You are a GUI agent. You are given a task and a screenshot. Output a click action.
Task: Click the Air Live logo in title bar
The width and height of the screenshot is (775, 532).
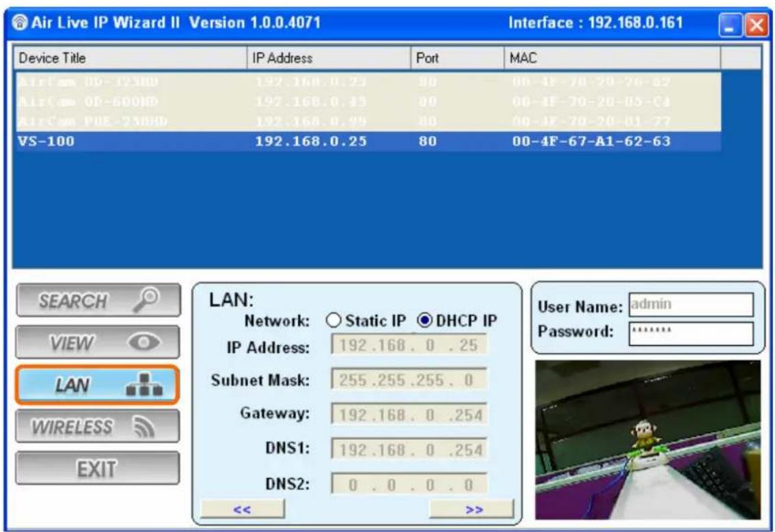pyautogui.click(x=20, y=23)
